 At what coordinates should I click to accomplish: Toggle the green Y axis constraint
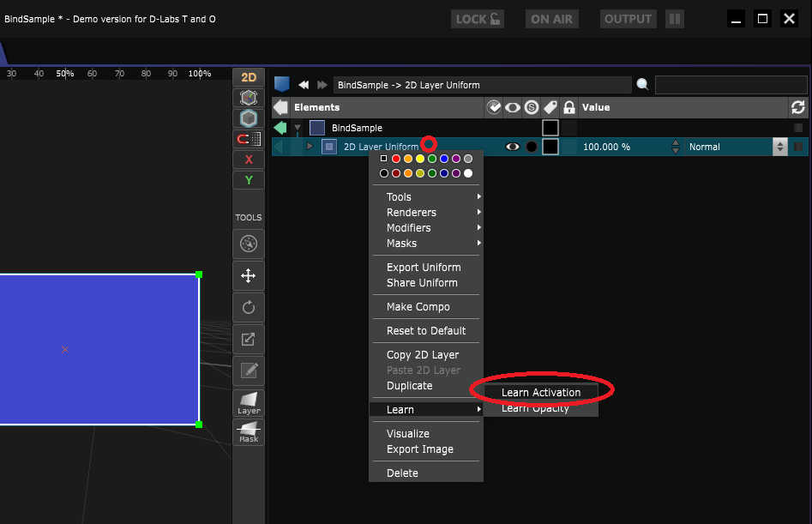(x=249, y=180)
